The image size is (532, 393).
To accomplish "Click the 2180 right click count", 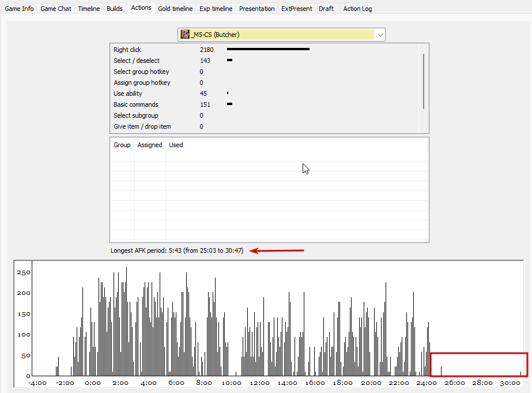I will 206,50.
